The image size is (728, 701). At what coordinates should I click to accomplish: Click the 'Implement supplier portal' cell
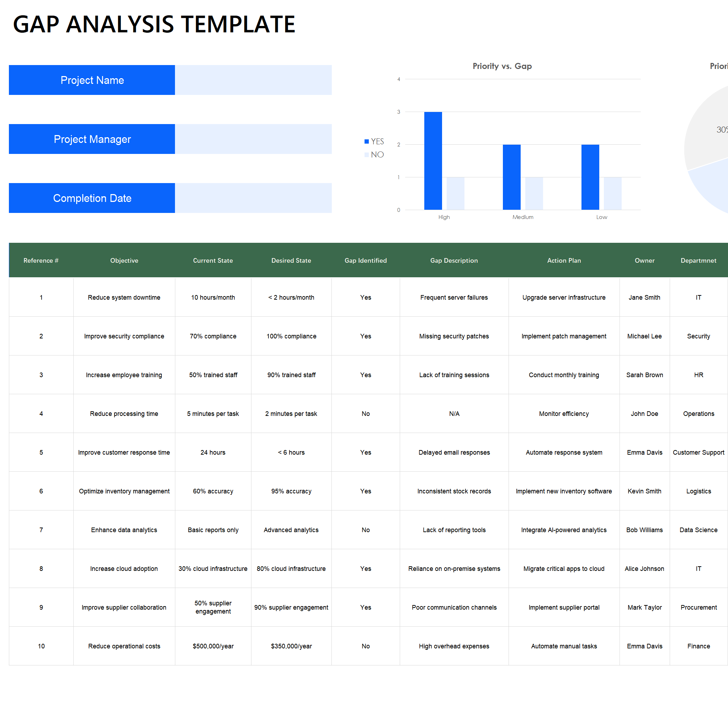[564, 607]
